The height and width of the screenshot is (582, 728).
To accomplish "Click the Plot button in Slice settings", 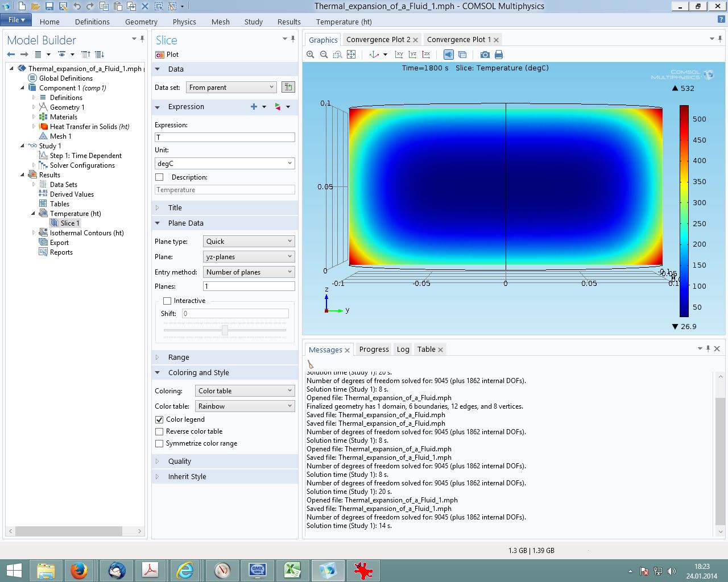I will (x=167, y=55).
